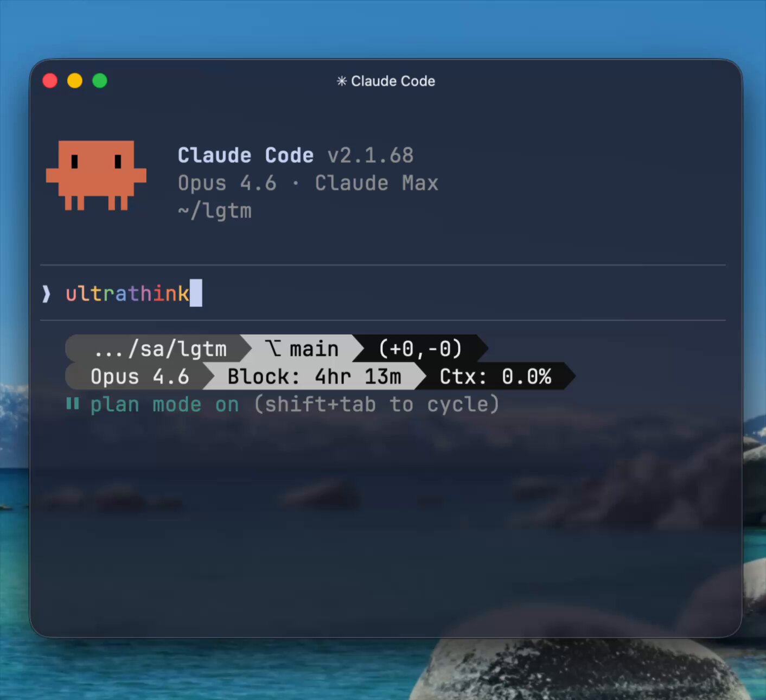Click the '.../sa/lgtm' path segment
This screenshot has width=766, height=700.
(160, 349)
